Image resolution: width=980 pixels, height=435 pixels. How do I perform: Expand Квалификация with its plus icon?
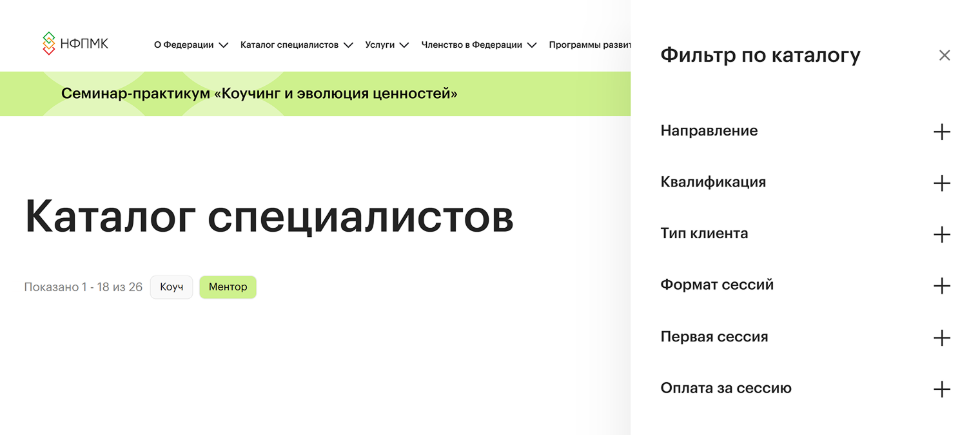(942, 183)
